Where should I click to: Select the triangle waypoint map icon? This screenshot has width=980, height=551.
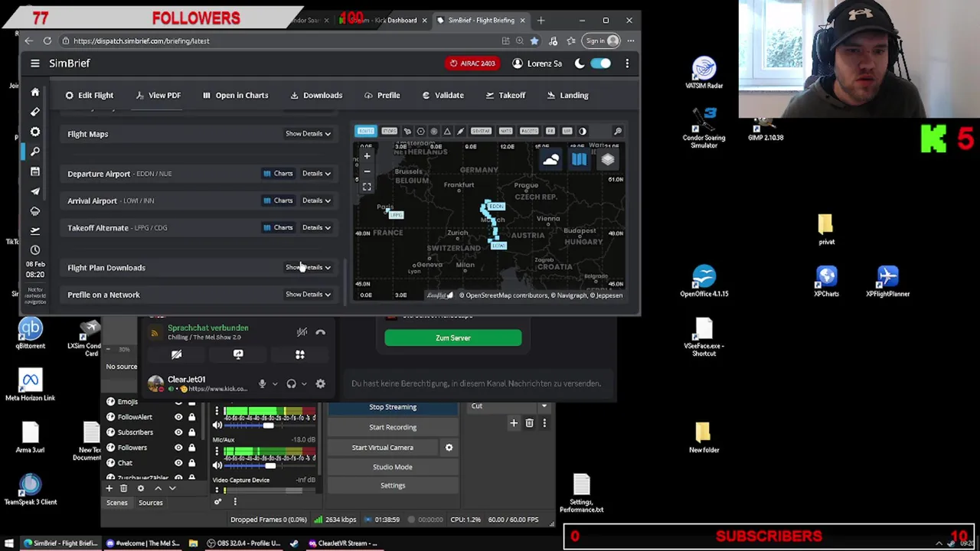click(x=447, y=132)
